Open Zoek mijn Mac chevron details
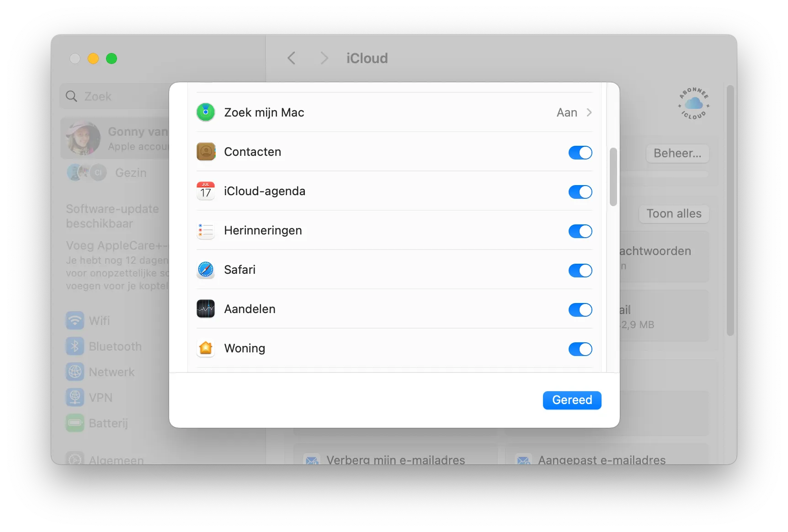 [589, 112]
